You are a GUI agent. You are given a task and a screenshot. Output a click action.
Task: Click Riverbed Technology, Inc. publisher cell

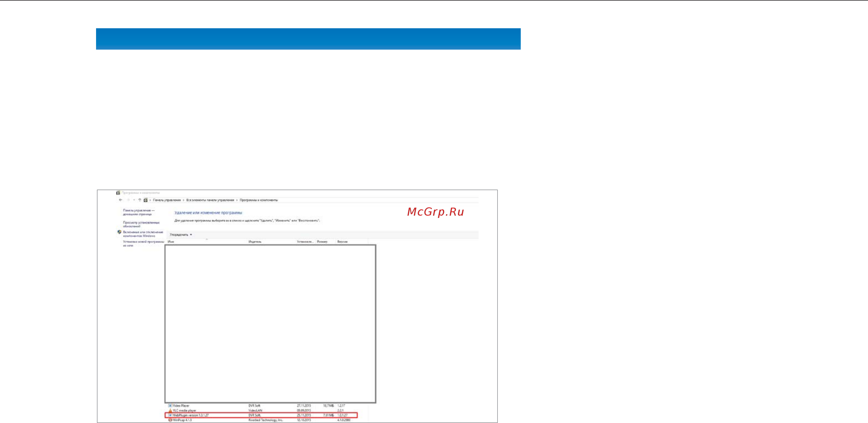[x=266, y=420]
